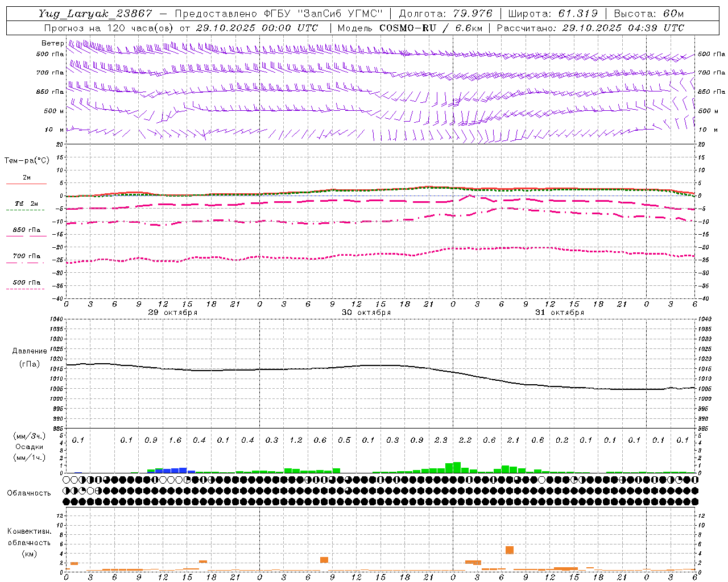Select the left 500 м wind level label

(54, 111)
